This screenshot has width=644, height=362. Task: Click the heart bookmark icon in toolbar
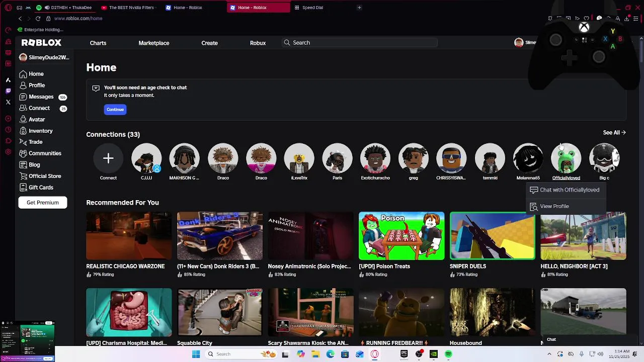586,19
